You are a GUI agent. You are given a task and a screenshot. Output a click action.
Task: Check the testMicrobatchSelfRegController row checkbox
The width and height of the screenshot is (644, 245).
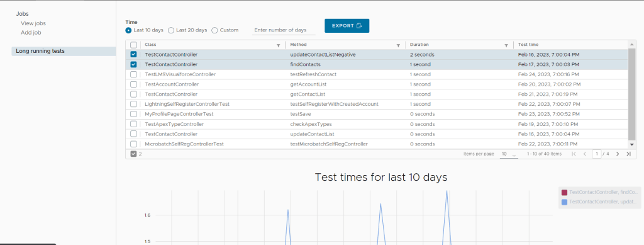point(133,144)
